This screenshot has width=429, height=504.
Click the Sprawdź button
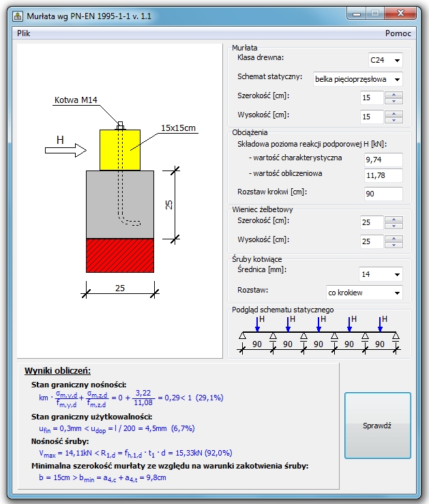click(x=377, y=425)
